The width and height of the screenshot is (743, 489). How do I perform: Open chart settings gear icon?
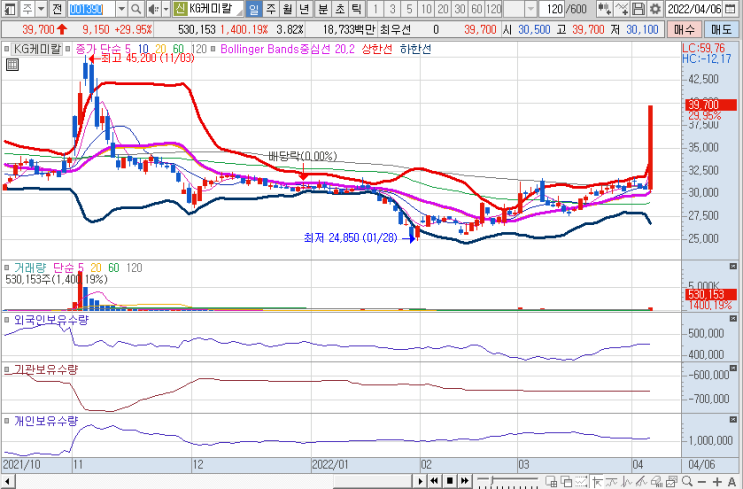655,9
